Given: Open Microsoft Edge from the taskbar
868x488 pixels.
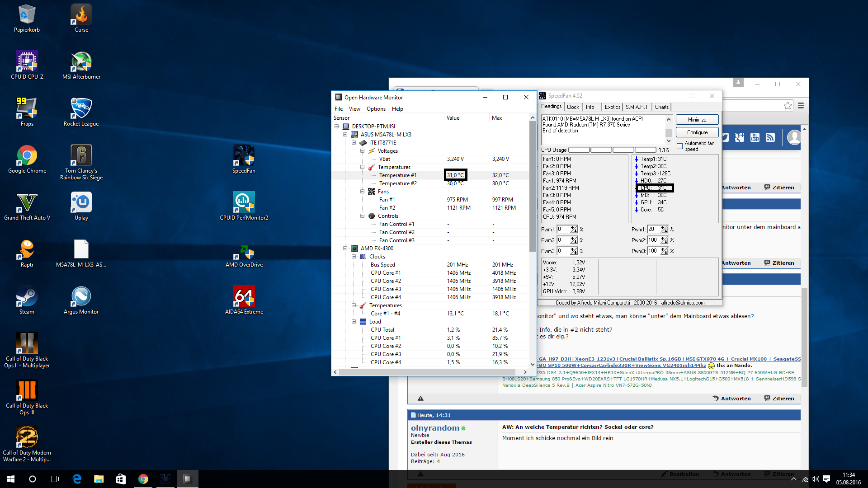Looking at the screenshot, I should pyautogui.click(x=77, y=479).
